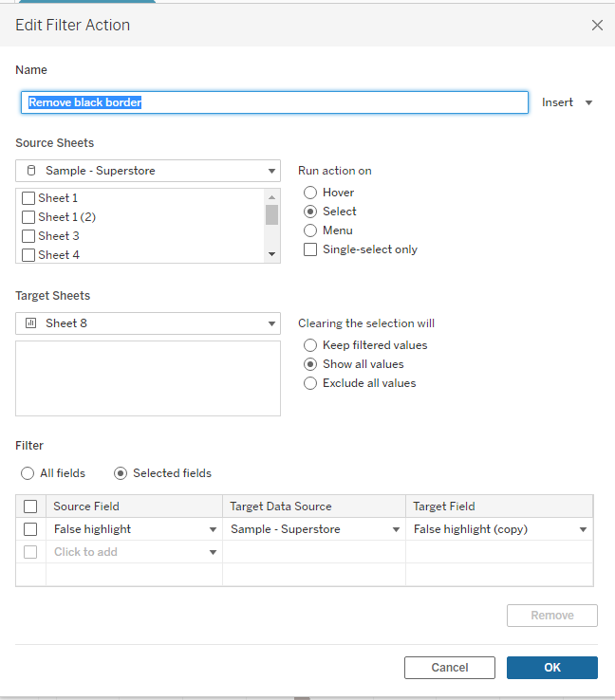Open the Insert dropdown arrow

pyautogui.click(x=588, y=102)
